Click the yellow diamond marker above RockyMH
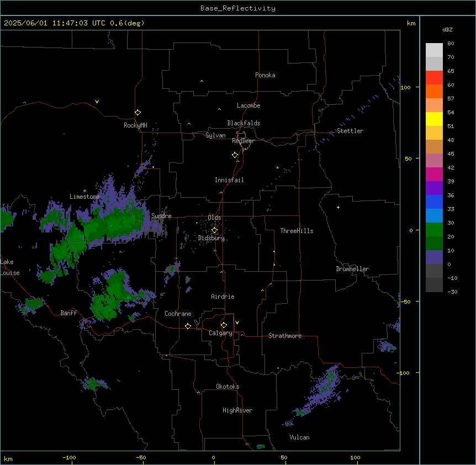Screen dimensions: 476x465 click(x=138, y=113)
